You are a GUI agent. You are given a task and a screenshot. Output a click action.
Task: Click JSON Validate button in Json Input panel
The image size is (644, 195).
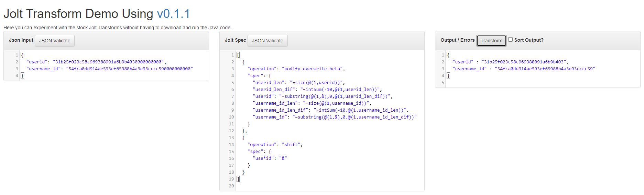(55, 41)
